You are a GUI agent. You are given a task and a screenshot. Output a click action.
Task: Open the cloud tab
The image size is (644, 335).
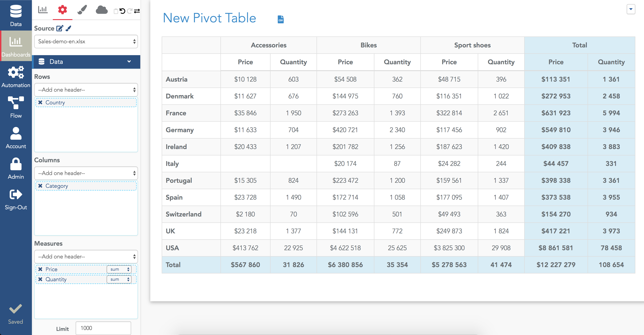coord(102,10)
